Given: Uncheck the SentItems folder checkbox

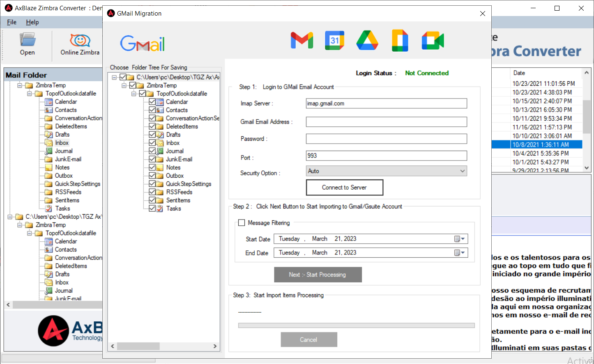Looking at the screenshot, I should tap(152, 200).
